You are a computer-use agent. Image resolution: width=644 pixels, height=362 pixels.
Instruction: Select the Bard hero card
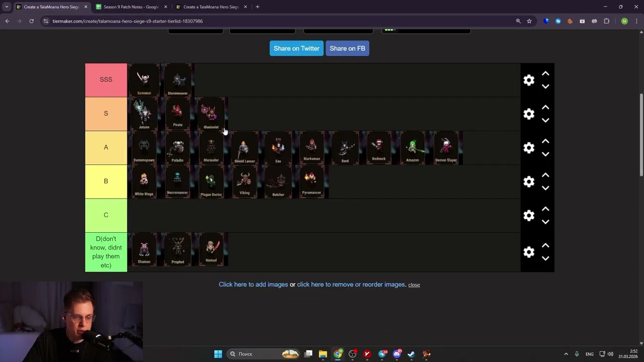[345, 148]
